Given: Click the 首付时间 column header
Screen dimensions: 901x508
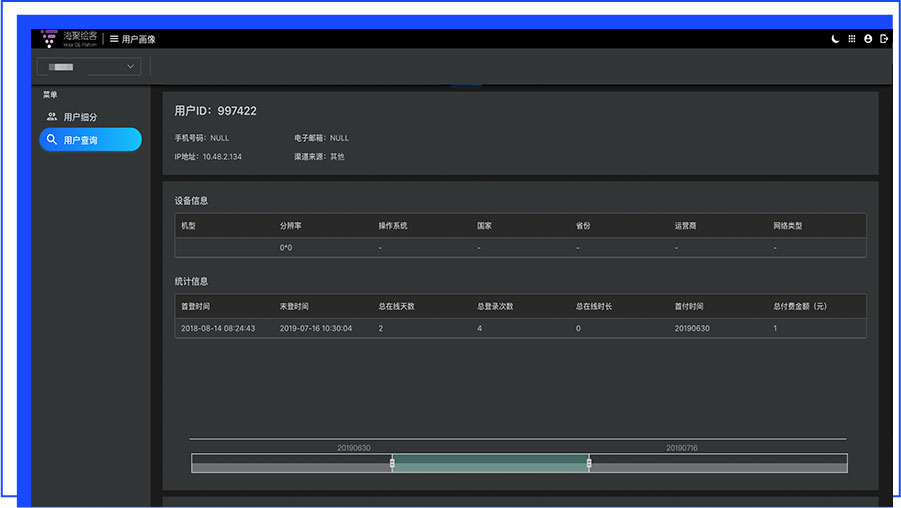Looking at the screenshot, I should (689, 306).
